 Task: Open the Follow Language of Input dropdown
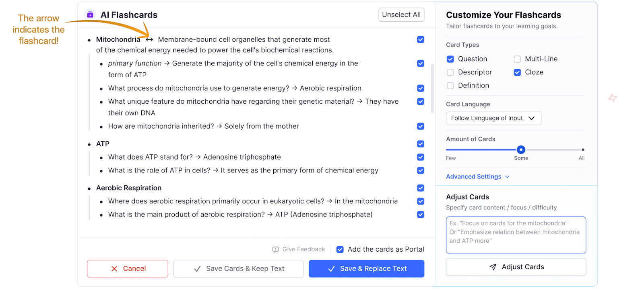[x=493, y=118]
